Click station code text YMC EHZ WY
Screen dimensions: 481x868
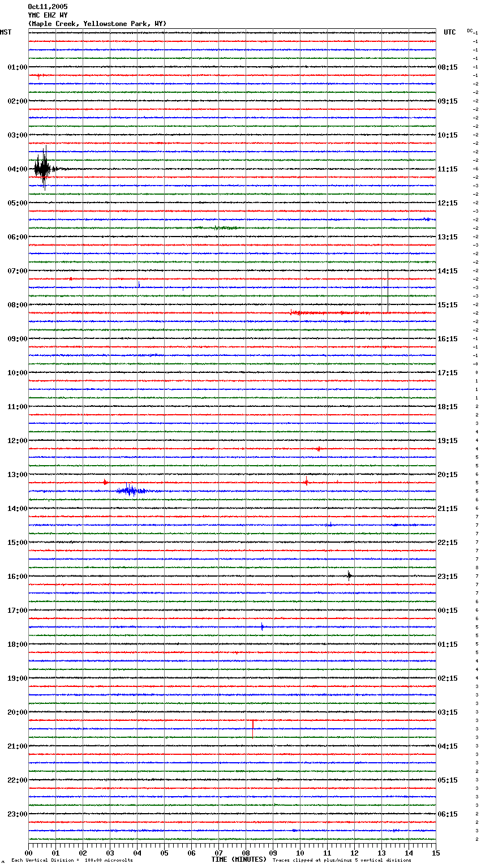48,15
